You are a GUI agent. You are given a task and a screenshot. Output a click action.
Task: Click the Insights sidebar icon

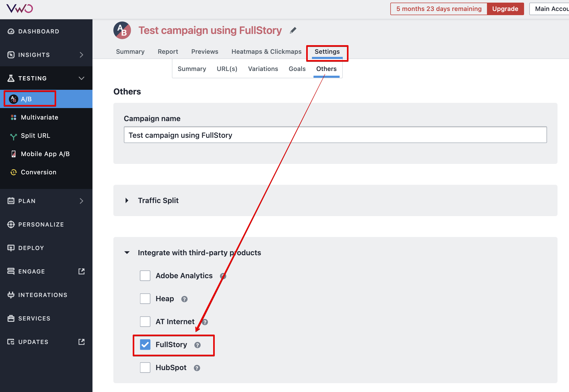coord(11,55)
